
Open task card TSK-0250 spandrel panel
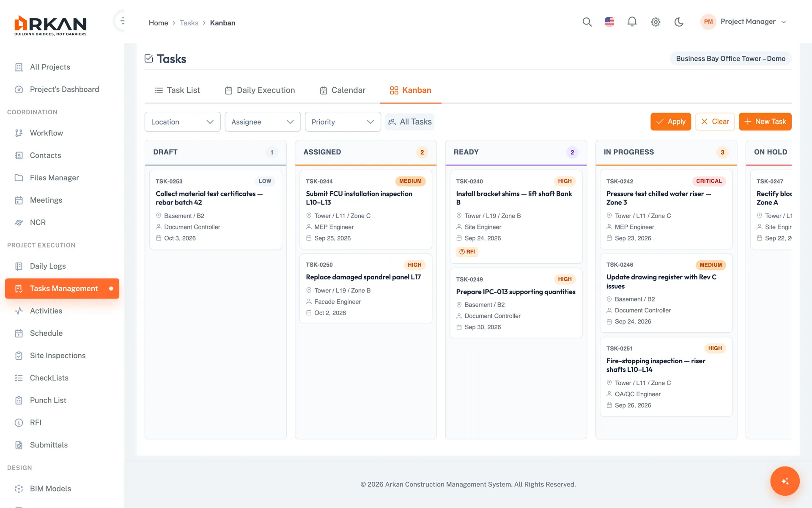tap(365, 289)
